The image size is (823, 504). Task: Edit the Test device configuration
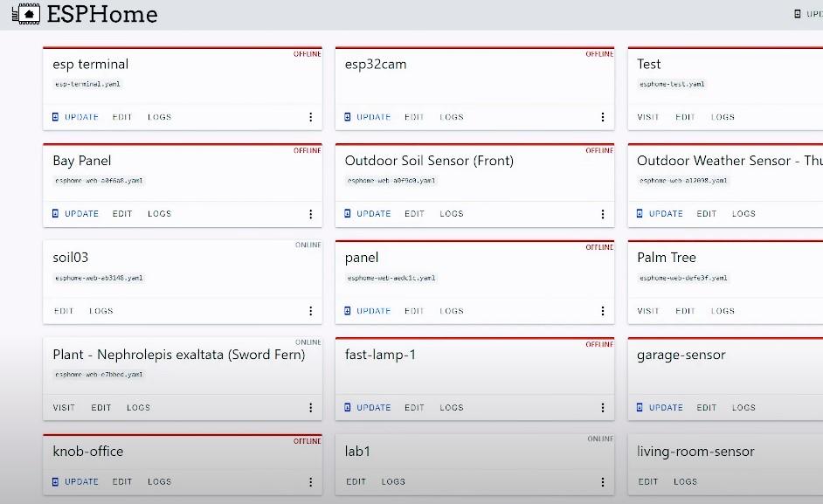point(685,117)
